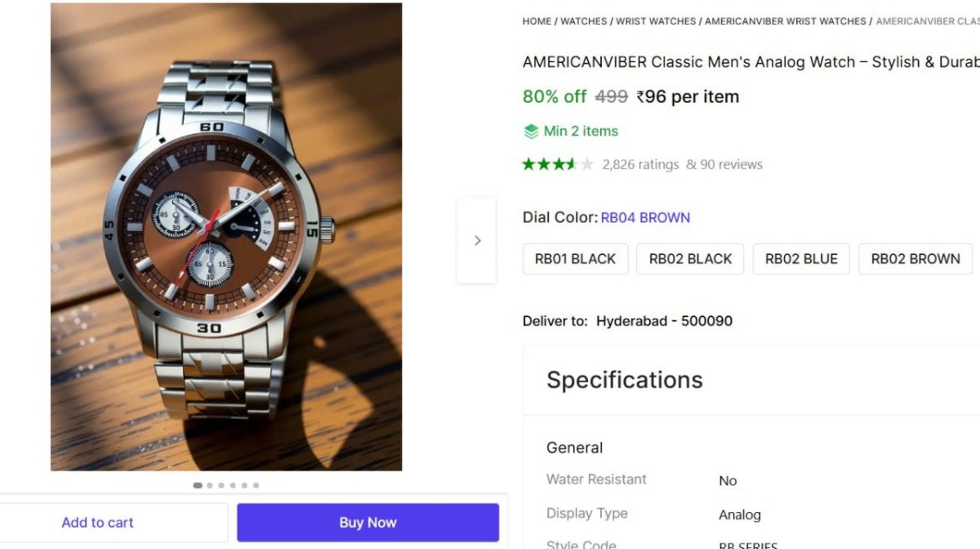Select the RB02 BLACK dial color option
Screen dimensions: 980x549
[x=690, y=259]
